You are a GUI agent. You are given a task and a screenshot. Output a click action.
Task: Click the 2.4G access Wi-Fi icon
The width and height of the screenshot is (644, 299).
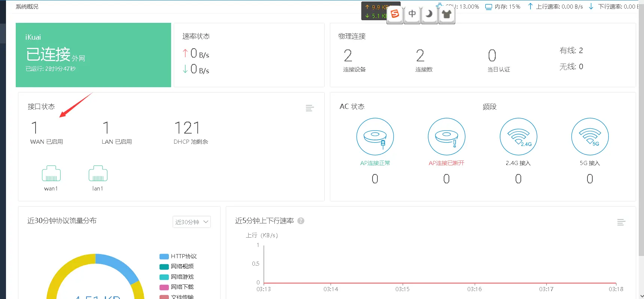point(519,137)
